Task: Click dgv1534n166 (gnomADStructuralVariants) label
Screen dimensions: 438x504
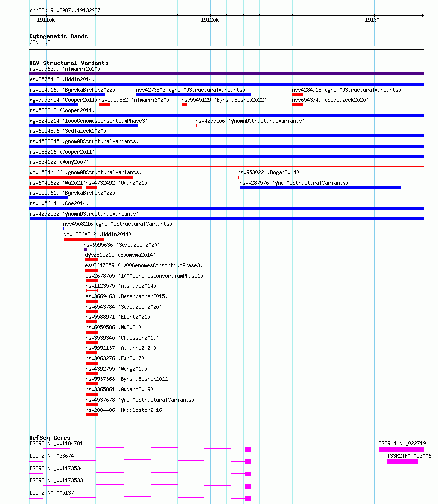Action: point(86,172)
